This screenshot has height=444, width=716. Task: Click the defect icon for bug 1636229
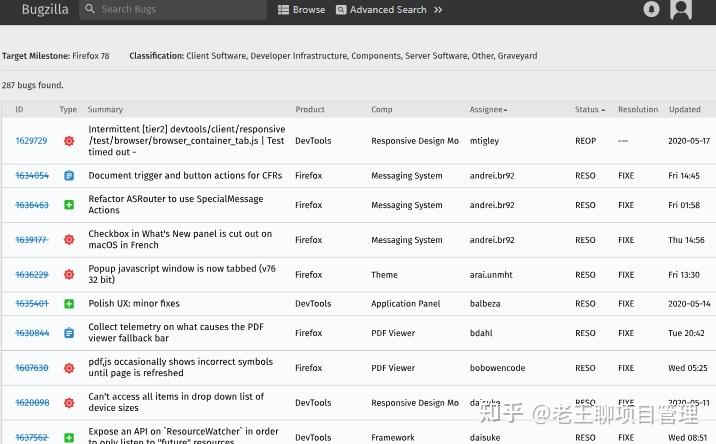click(x=69, y=275)
